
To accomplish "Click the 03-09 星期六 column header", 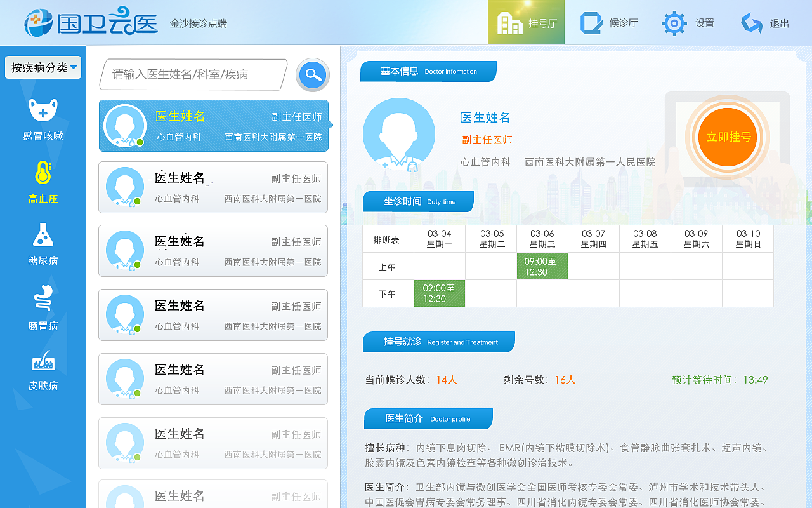I will [696, 239].
